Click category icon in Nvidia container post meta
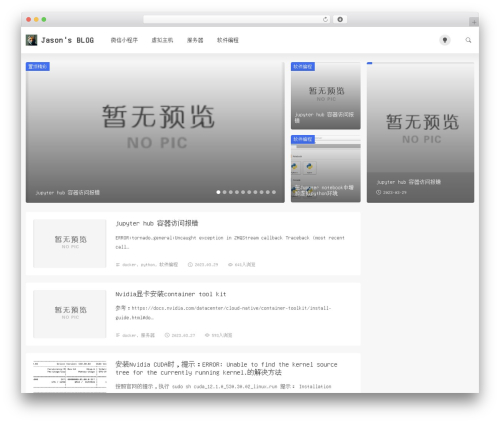 (117, 335)
